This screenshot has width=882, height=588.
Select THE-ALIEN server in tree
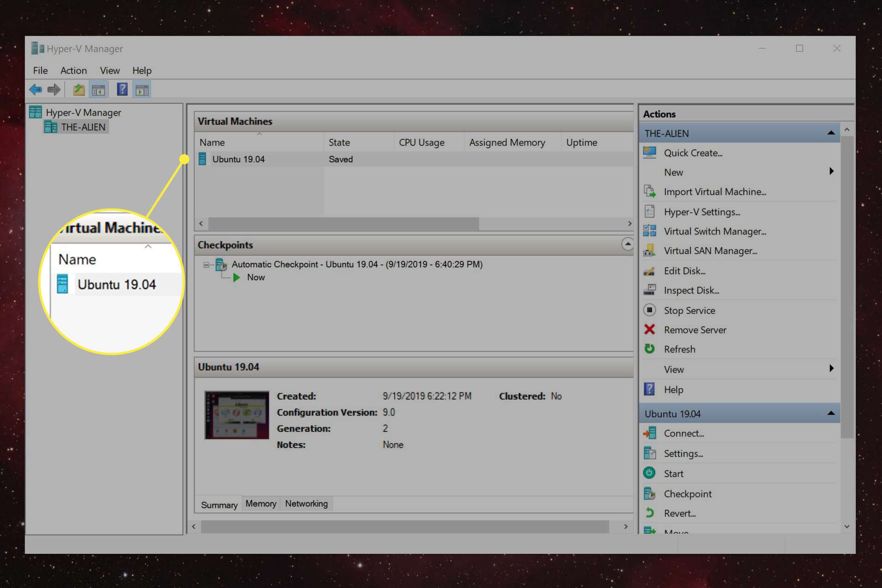pos(83,127)
